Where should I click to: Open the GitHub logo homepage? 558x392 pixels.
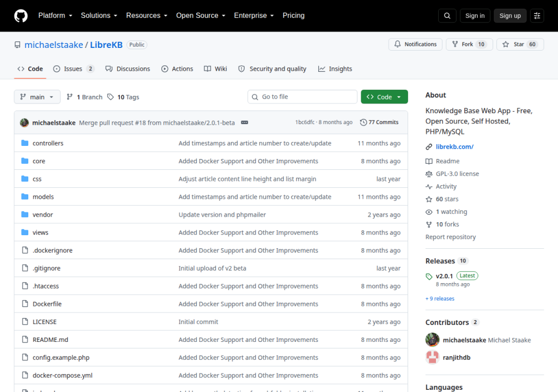pyautogui.click(x=21, y=16)
